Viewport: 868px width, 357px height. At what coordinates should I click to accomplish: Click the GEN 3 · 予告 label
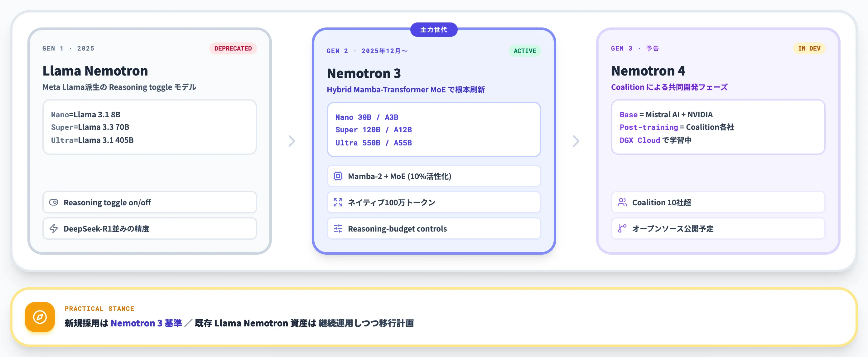pyautogui.click(x=635, y=48)
